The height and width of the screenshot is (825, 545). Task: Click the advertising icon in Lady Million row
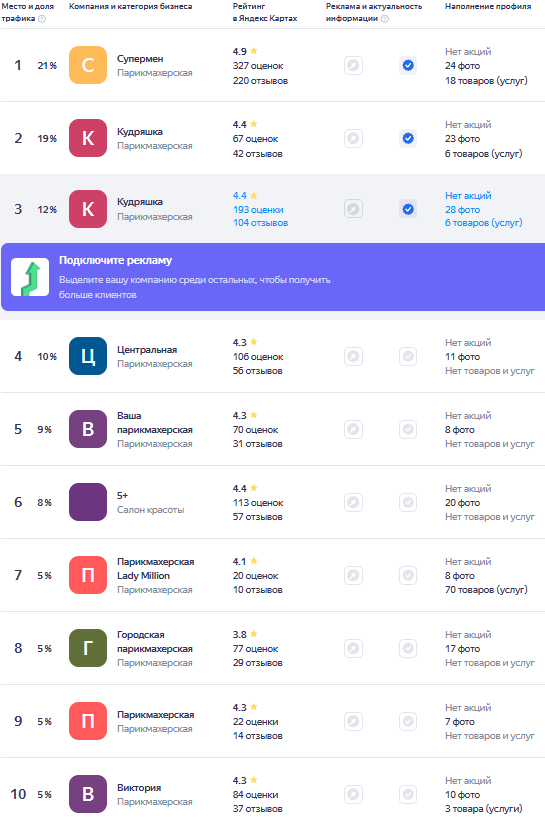(354, 575)
